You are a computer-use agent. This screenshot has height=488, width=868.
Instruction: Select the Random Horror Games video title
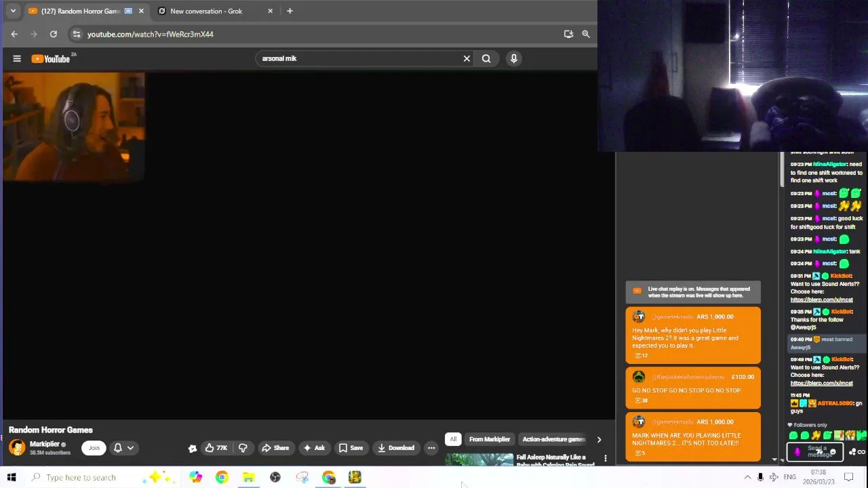tap(51, 430)
